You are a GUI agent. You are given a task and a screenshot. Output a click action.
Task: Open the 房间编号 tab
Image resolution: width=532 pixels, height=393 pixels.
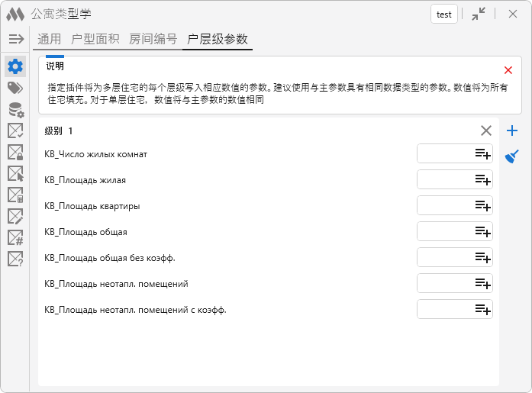[x=153, y=39]
